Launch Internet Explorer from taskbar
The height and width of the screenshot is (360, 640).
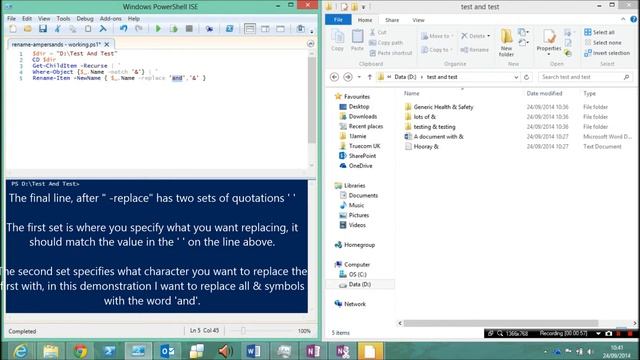click(x=20, y=351)
